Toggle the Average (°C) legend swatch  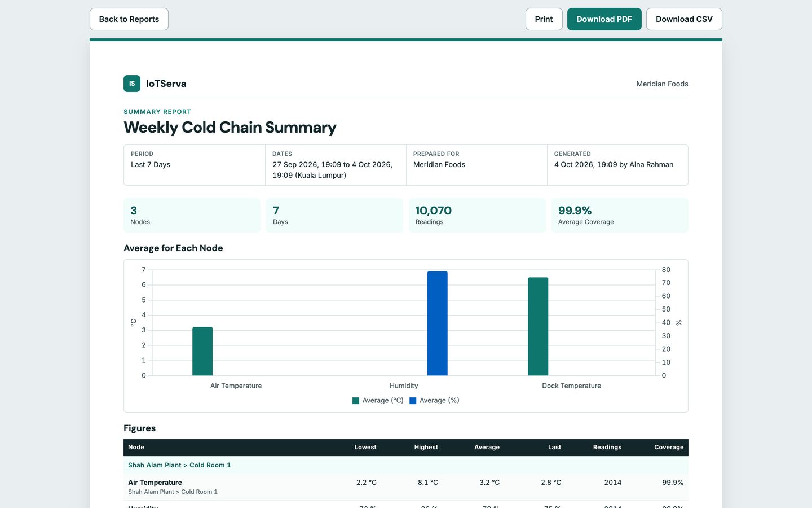pos(356,401)
